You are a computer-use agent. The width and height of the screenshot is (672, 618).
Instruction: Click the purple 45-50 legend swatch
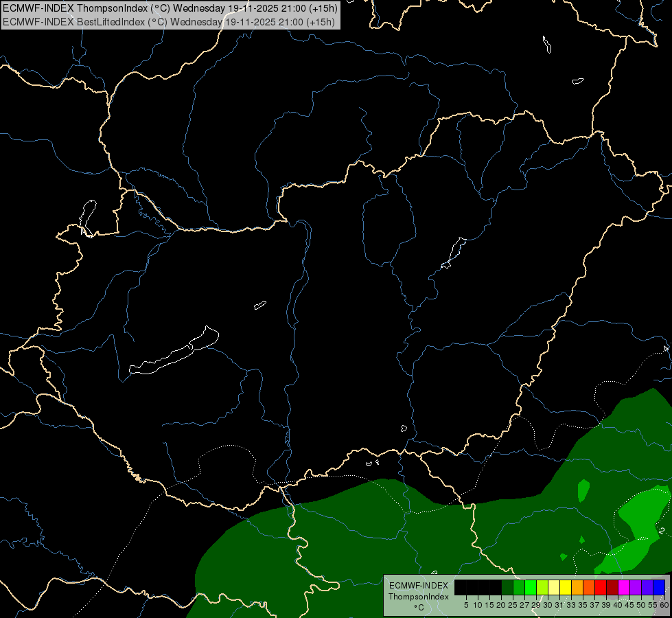[x=636, y=588]
